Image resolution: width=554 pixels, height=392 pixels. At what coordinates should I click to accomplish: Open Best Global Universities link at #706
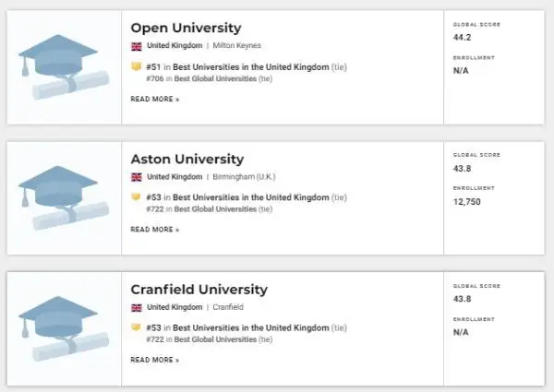tap(215, 78)
